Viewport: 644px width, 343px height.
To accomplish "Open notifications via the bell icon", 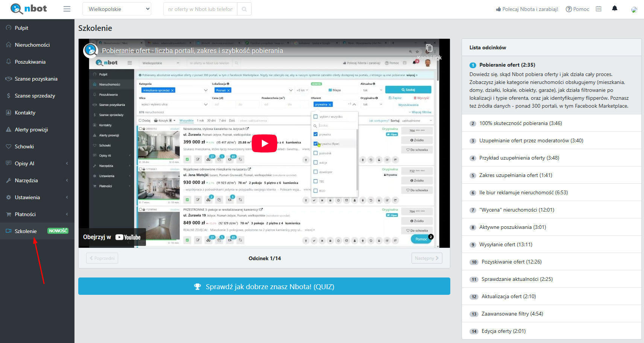I will click(615, 9).
